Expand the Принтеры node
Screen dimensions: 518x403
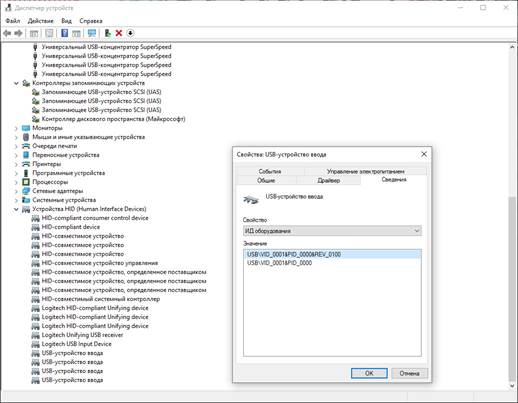(x=16, y=164)
